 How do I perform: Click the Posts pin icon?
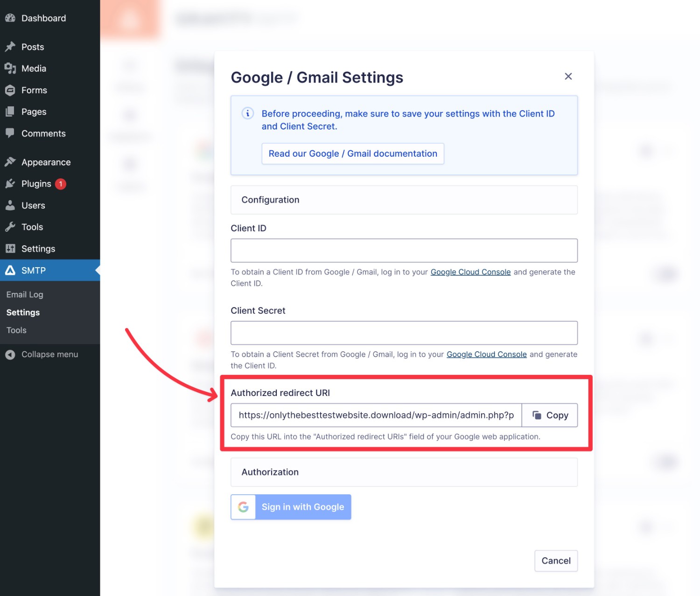point(10,47)
